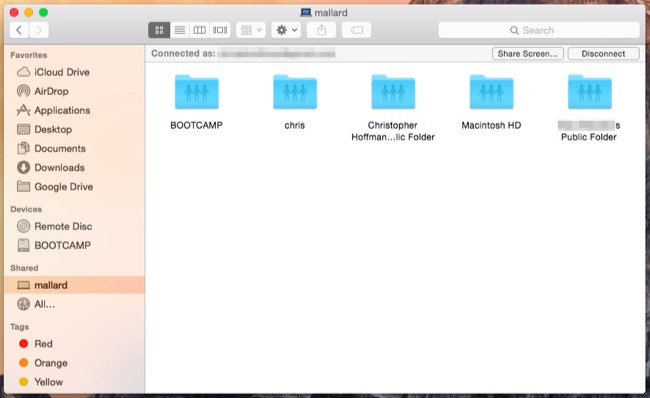
Task: Select the Christopher Hoffman Public Folder icon
Action: (393, 92)
